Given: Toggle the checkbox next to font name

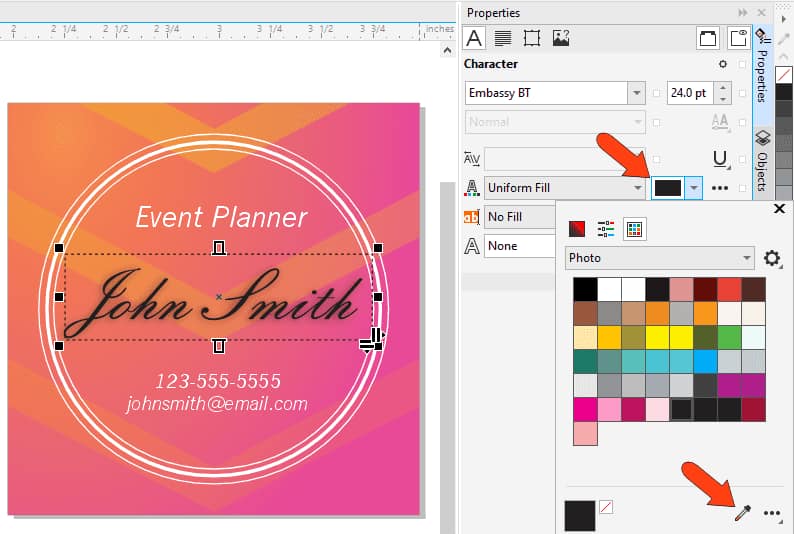Looking at the screenshot, I should point(656,94).
